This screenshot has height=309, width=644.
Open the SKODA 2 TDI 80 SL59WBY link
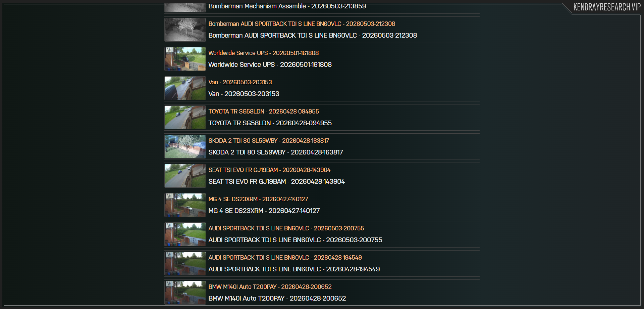tap(269, 141)
